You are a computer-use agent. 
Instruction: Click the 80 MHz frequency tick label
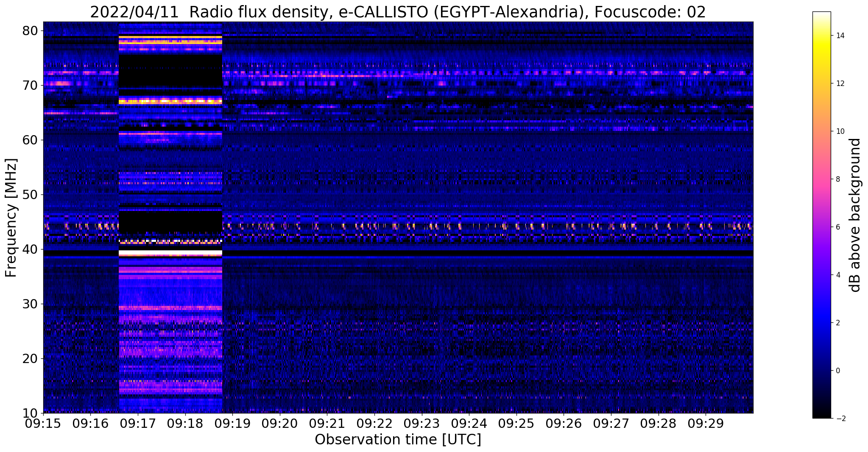click(30, 31)
